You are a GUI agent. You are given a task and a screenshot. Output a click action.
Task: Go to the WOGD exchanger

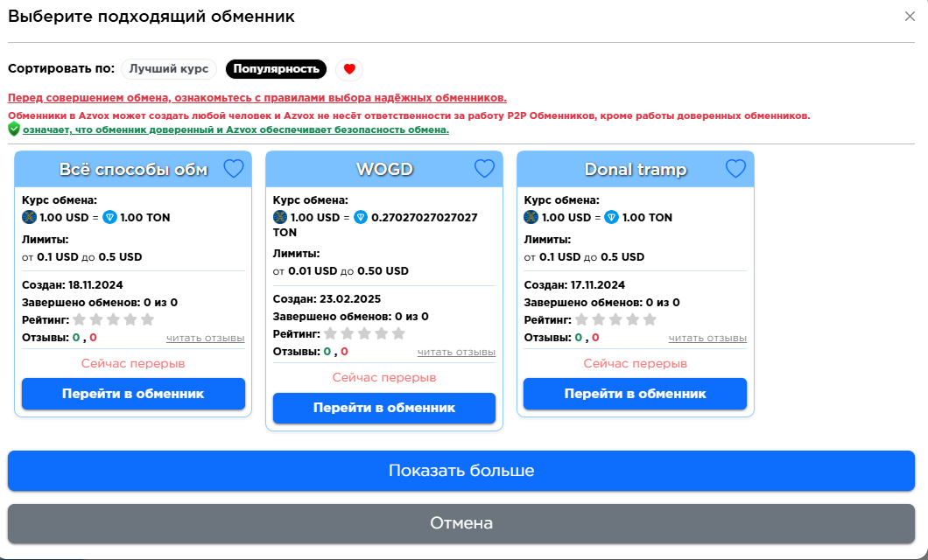click(384, 408)
